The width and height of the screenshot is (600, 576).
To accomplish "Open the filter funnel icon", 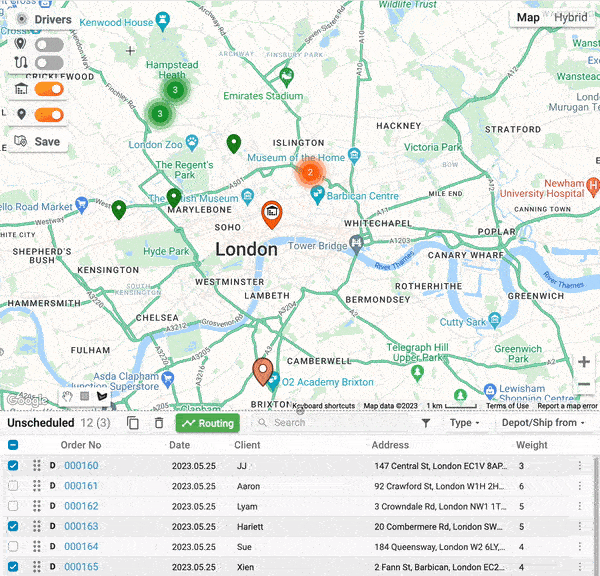I will point(426,423).
